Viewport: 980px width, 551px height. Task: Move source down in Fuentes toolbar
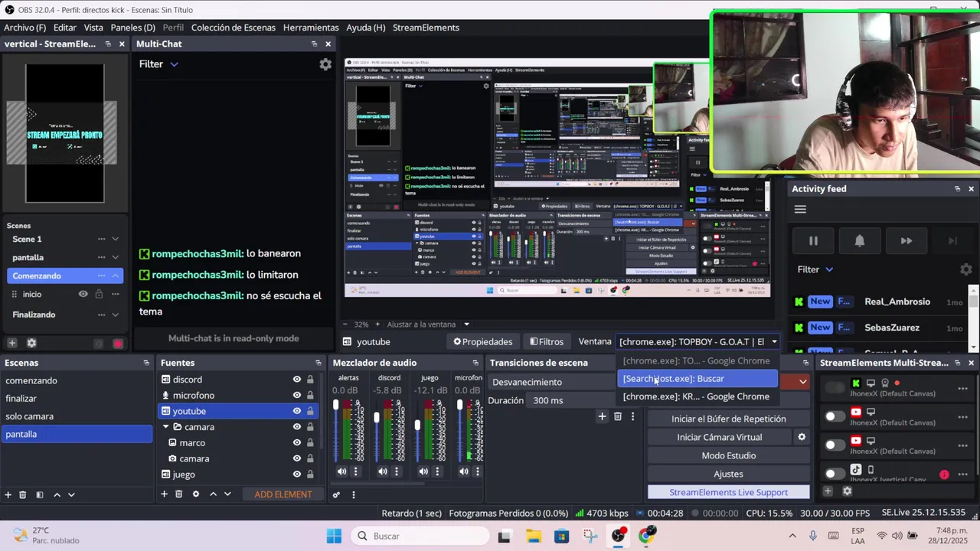(227, 494)
